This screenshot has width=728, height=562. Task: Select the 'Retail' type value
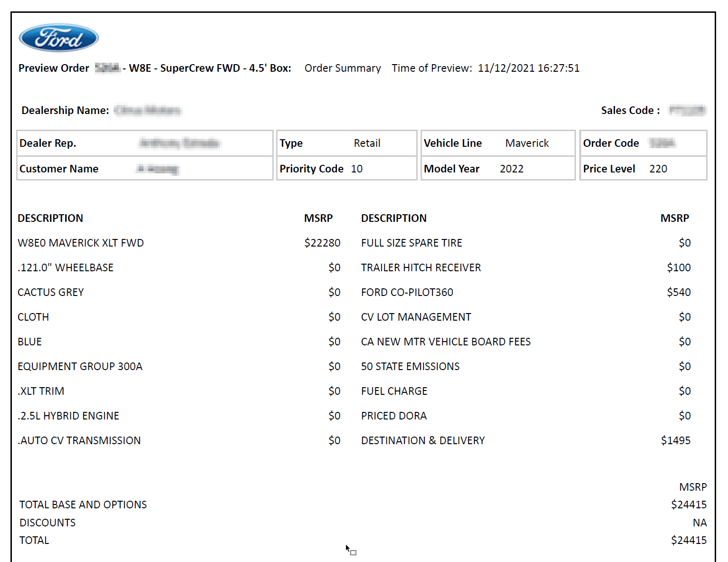pos(367,143)
